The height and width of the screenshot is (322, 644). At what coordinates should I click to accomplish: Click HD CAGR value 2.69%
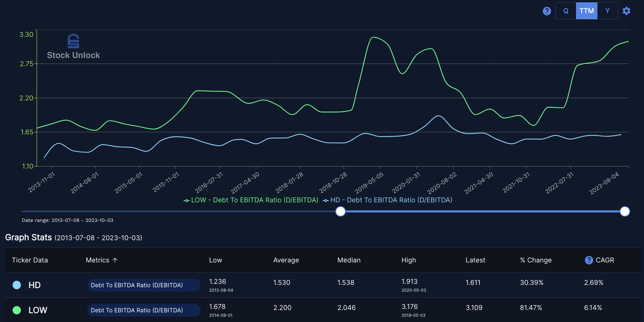[594, 283]
